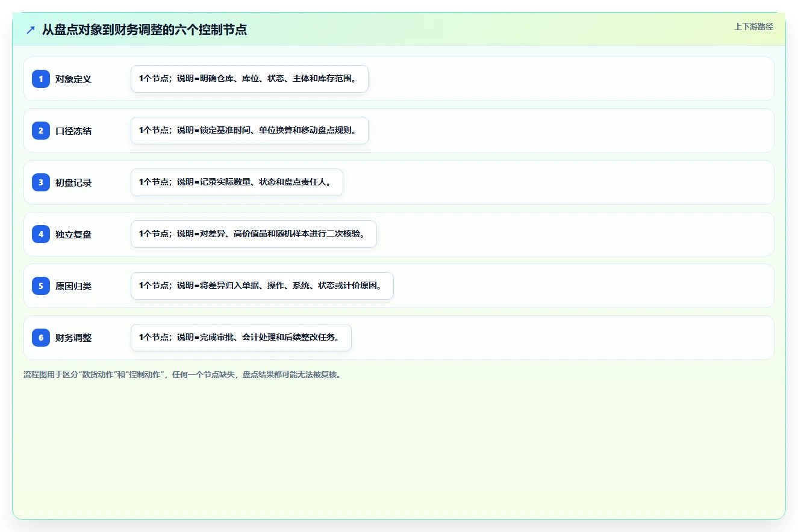
Task: Click the 初盘记录 step label
Action: click(x=73, y=182)
